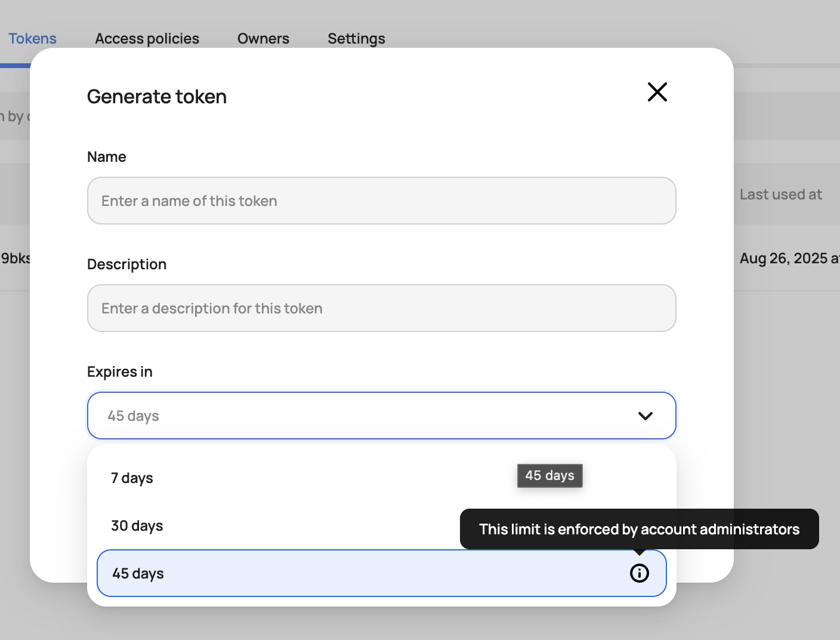Screen dimensions: 840x640
Task: Select the Tokens tab
Action: click(x=32, y=39)
